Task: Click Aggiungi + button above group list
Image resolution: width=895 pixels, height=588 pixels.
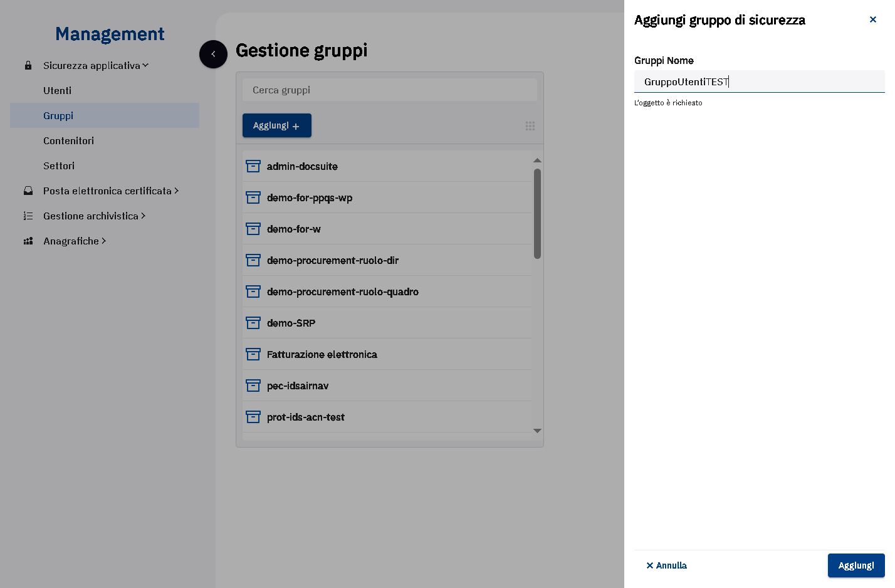Action: click(x=277, y=125)
